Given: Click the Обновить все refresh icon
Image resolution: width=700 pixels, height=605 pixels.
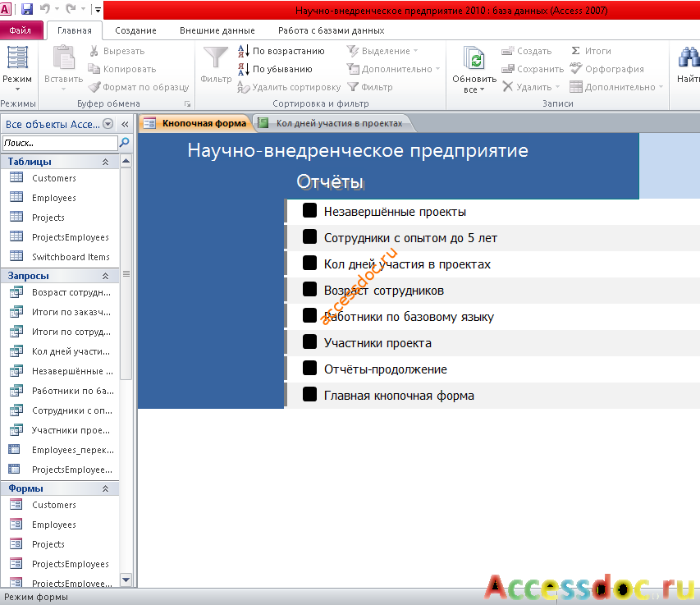Looking at the screenshot, I should pos(474,58).
